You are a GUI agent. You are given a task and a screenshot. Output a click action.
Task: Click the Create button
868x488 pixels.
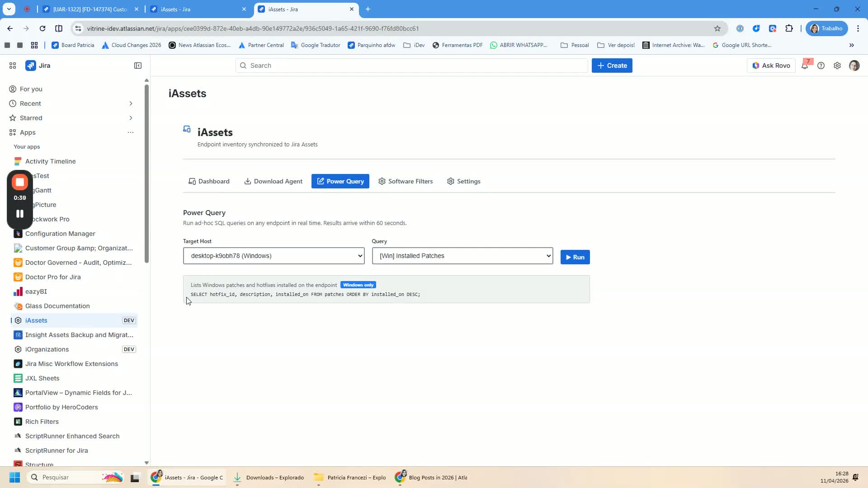coord(612,66)
